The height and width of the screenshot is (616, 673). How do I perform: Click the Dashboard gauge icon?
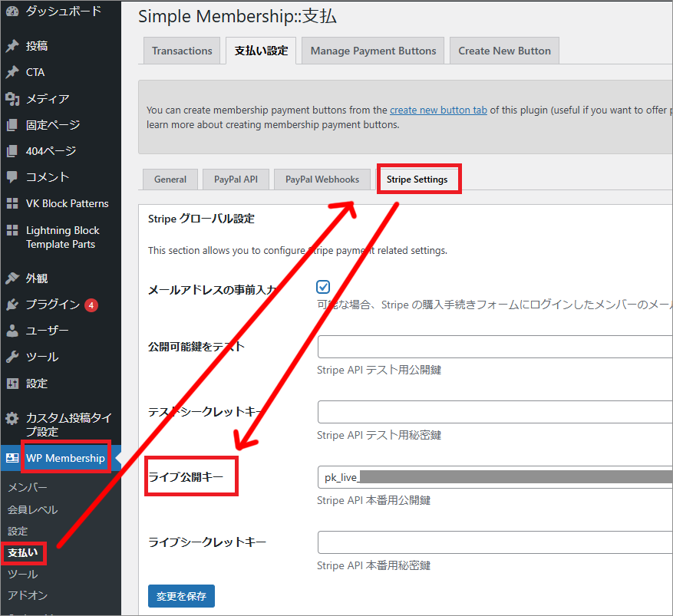[12, 11]
